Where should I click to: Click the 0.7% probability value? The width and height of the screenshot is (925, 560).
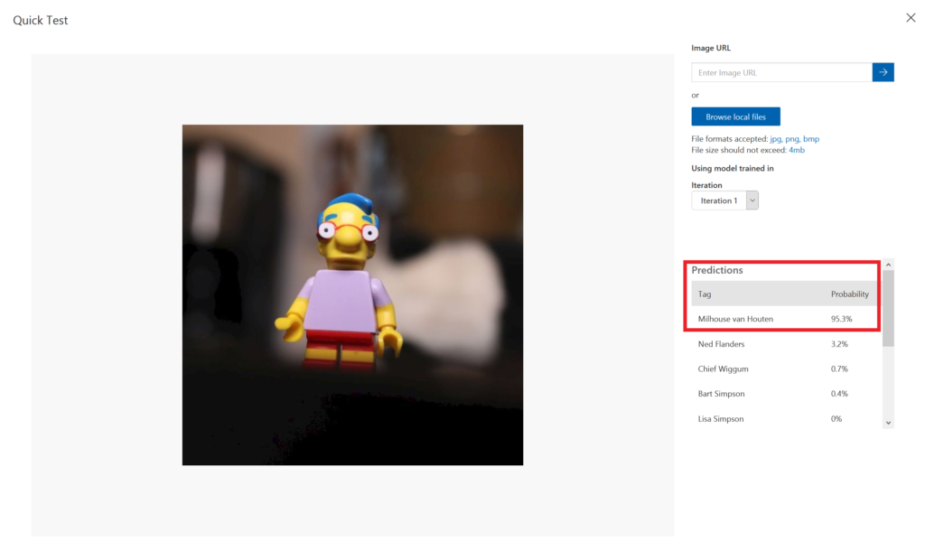pyautogui.click(x=839, y=369)
